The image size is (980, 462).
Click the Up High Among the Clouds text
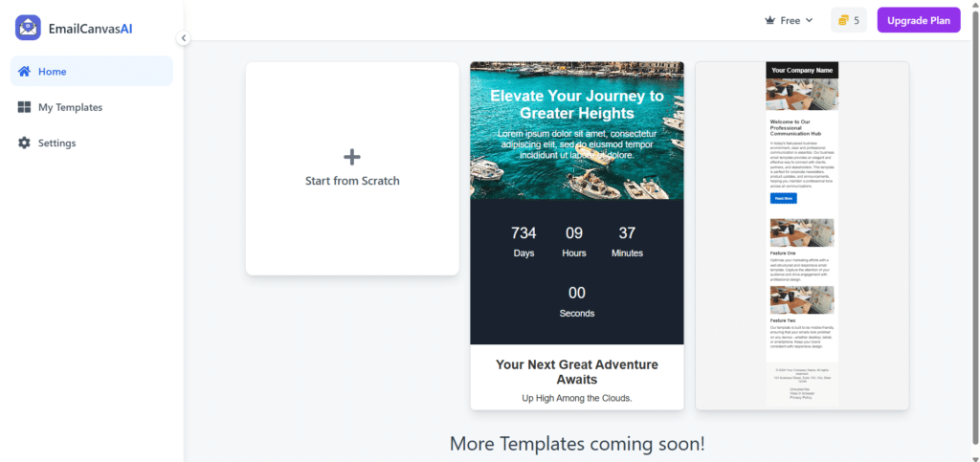point(577,398)
